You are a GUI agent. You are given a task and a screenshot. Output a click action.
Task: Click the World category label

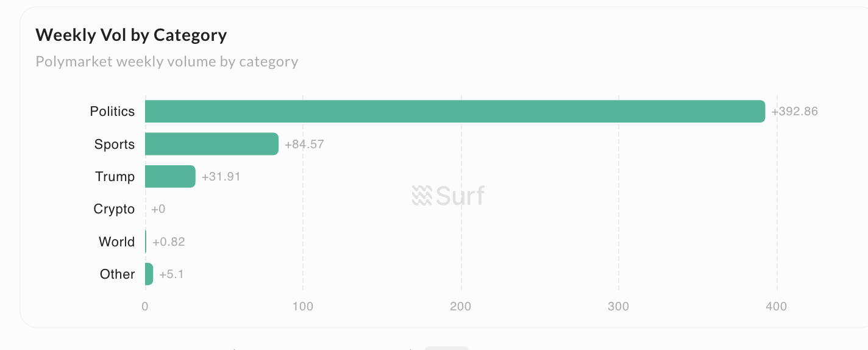116,242
